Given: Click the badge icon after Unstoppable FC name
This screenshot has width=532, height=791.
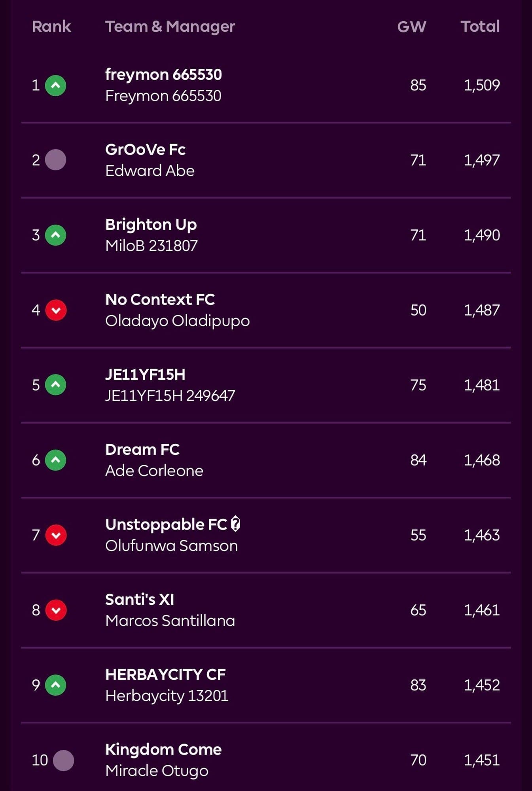Looking at the screenshot, I should 235,524.
